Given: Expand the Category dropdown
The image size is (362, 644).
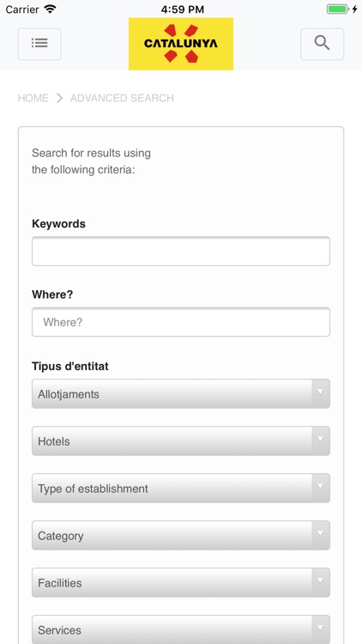Looking at the screenshot, I should (181, 535).
